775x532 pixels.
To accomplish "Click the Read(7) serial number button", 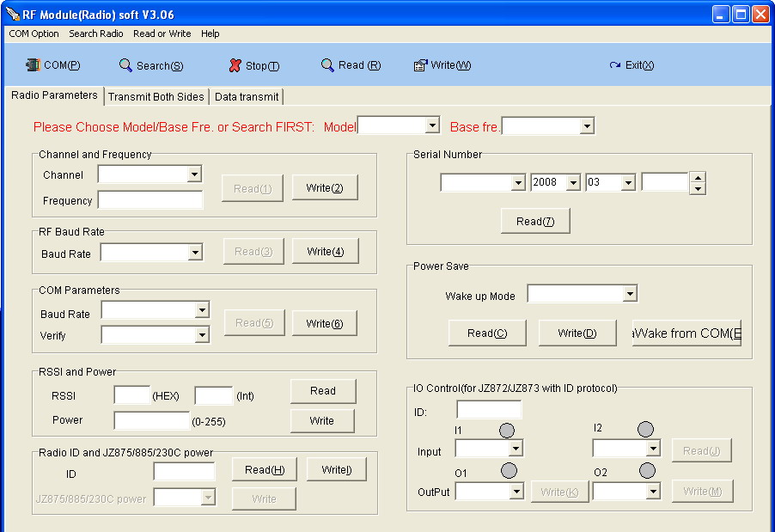I will [535, 221].
